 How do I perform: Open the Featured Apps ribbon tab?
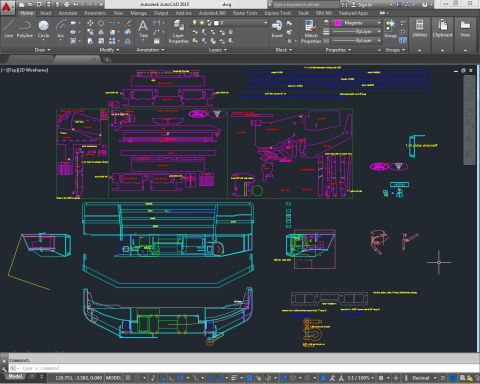[353, 13]
